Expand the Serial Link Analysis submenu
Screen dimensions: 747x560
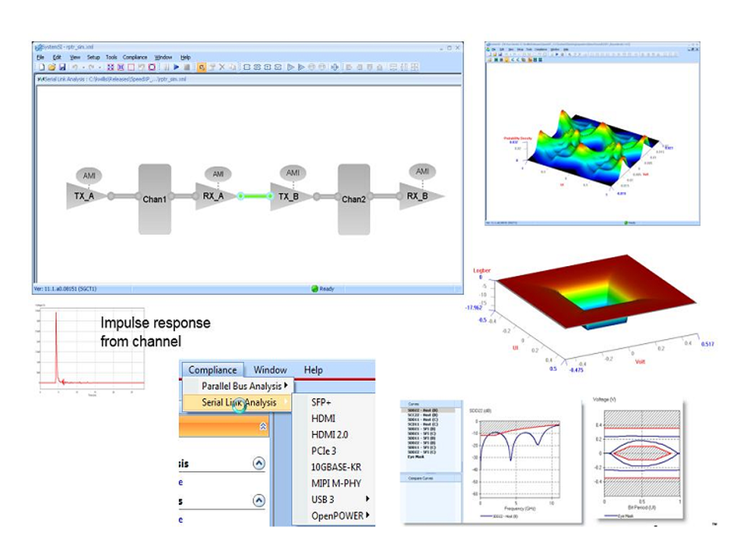point(239,402)
